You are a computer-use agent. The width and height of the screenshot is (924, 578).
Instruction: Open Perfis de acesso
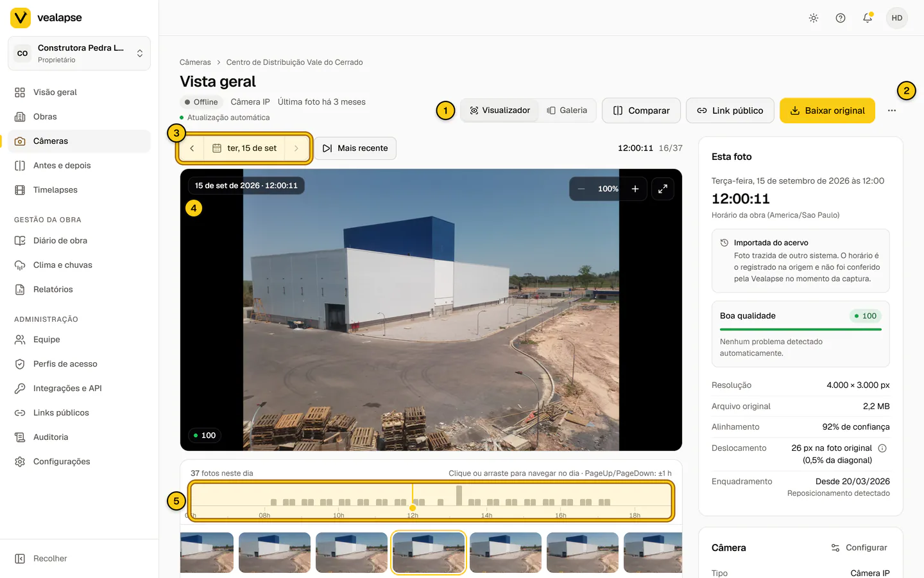tap(79, 364)
